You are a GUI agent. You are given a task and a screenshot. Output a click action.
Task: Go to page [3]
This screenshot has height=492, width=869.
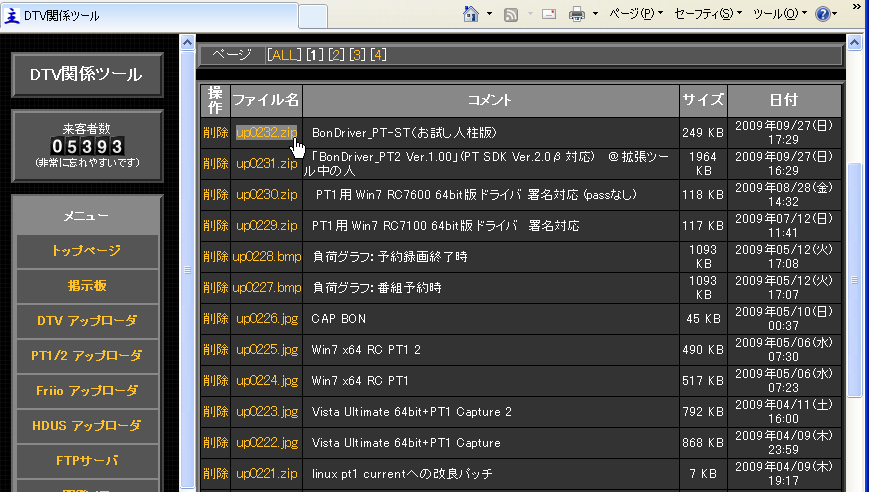[357, 55]
